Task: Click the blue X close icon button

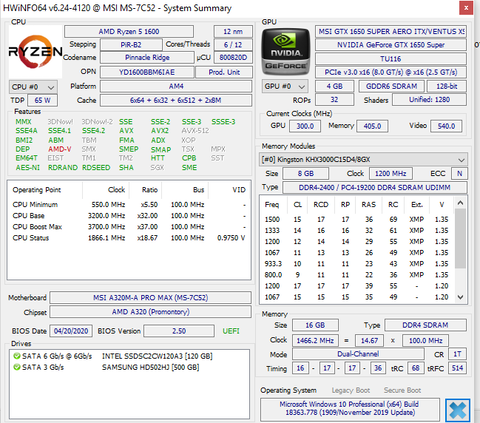Action: pos(458,410)
